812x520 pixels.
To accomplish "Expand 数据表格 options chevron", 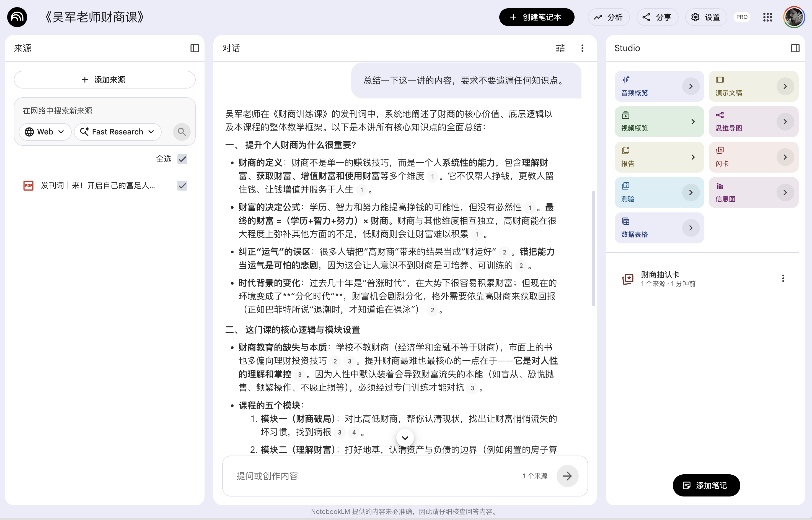I will point(691,228).
